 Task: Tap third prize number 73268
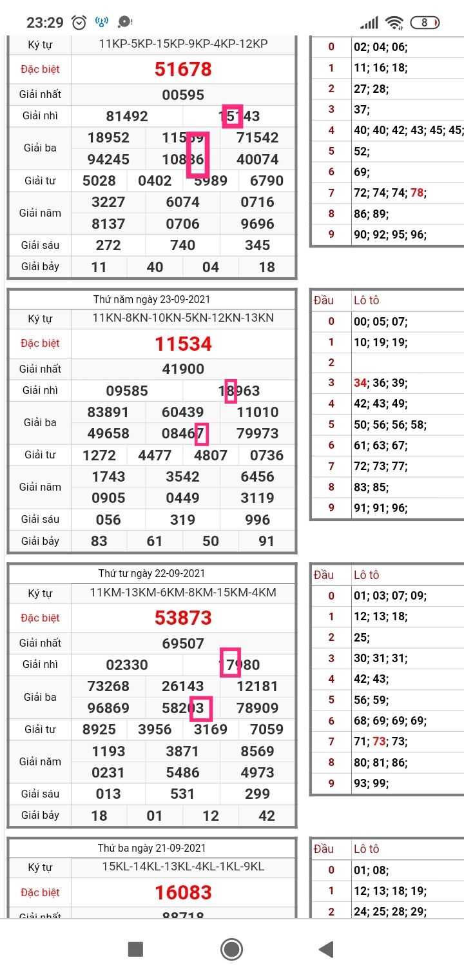point(108,686)
